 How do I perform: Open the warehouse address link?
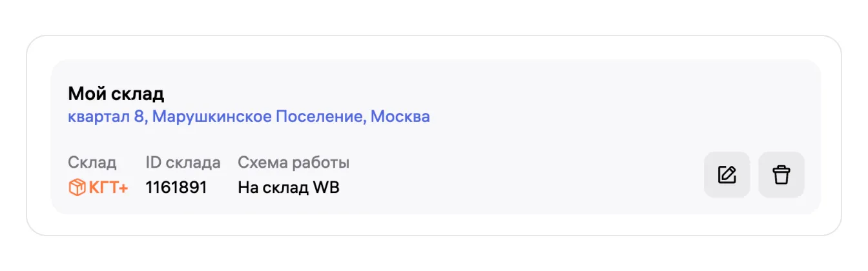249,117
